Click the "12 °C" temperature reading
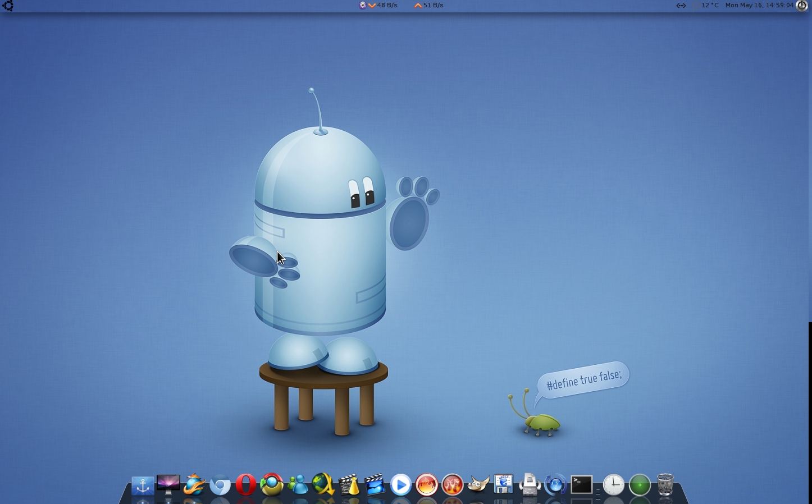This screenshot has height=504, width=812. pyautogui.click(x=710, y=5)
